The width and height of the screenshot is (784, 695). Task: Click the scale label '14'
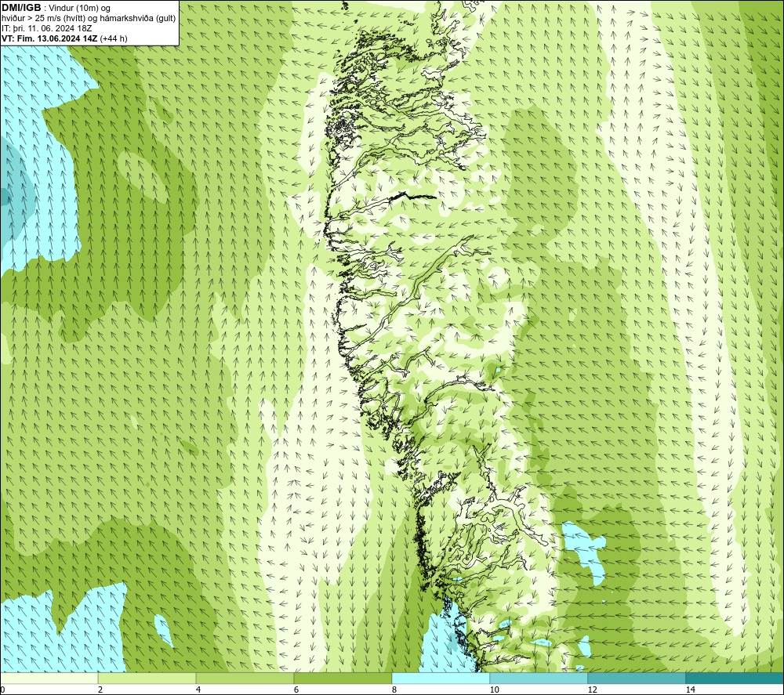point(690,690)
